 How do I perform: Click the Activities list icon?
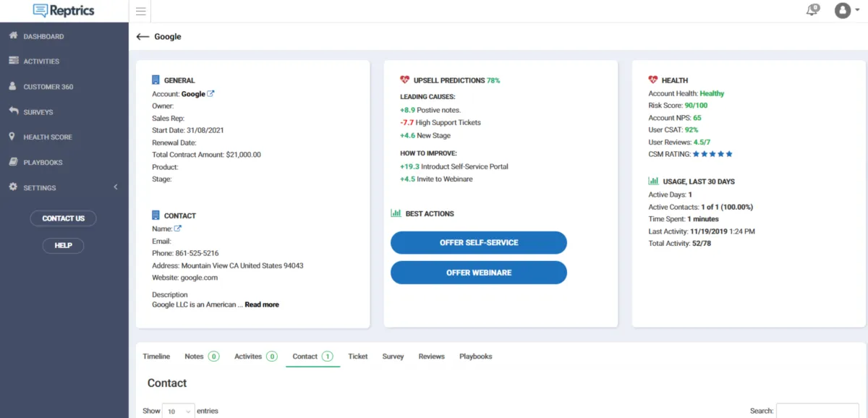coord(13,61)
